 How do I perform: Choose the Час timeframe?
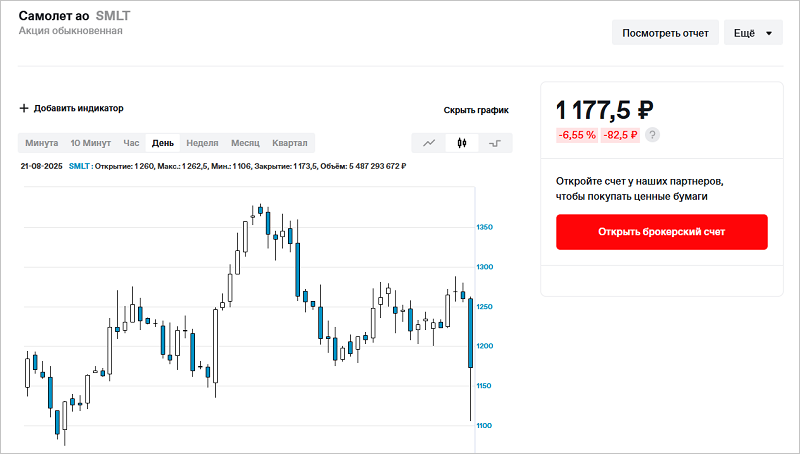[x=131, y=143]
